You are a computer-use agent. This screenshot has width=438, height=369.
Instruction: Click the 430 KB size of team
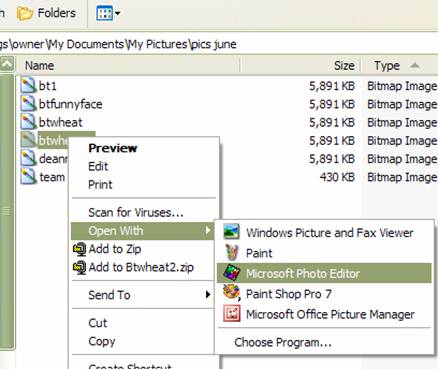(x=337, y=177)
